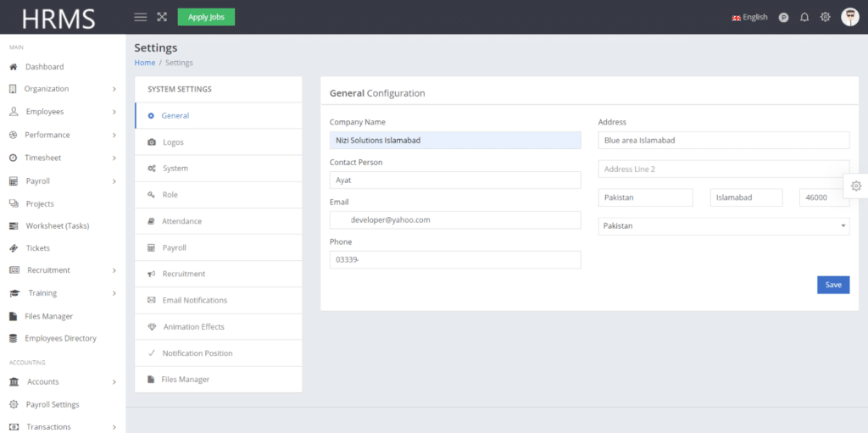Click the Organization building icon
This screenshot has height=433, width=868.
click(14, 89)
